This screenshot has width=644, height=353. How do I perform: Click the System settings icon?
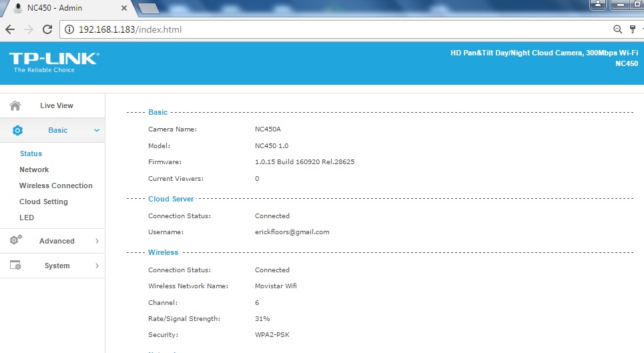click(15, 265)
